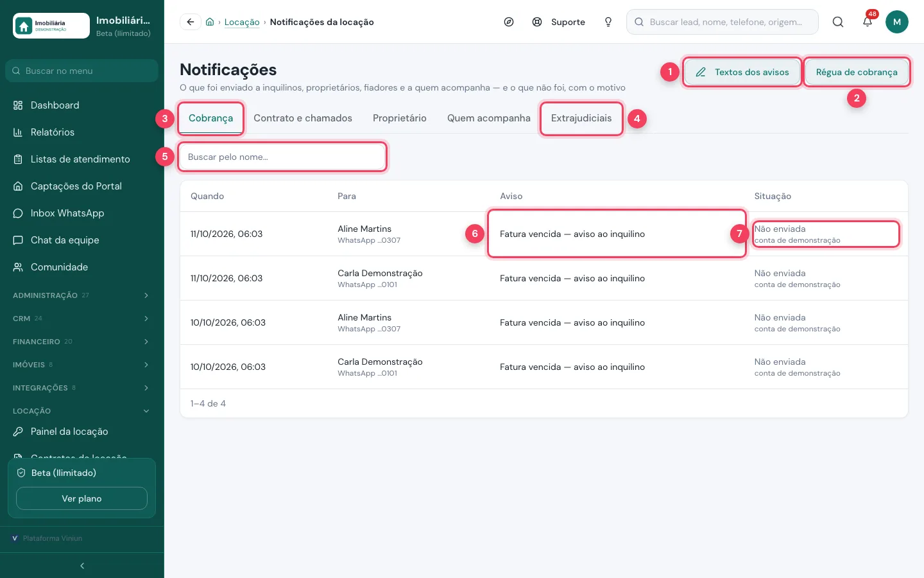Collapse the sidebar with bottom chevron

pos(82,566)
